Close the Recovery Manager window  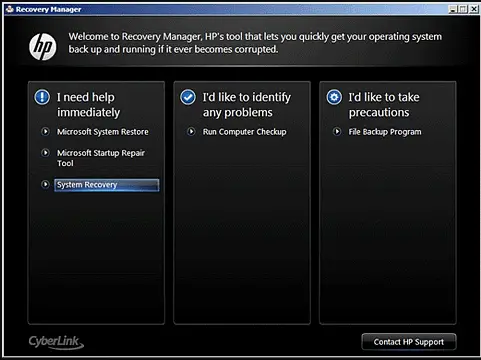click(474, 9)
